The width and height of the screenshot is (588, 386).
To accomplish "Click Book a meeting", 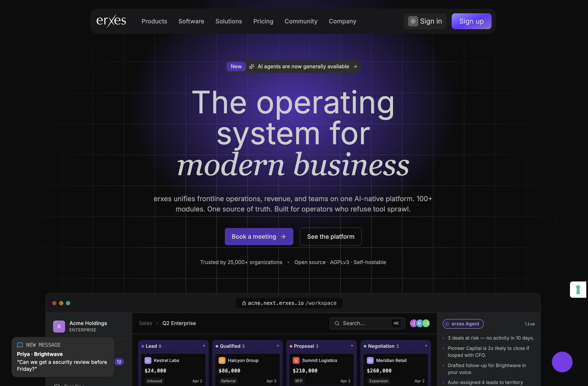I will click(x=259, y=237).
